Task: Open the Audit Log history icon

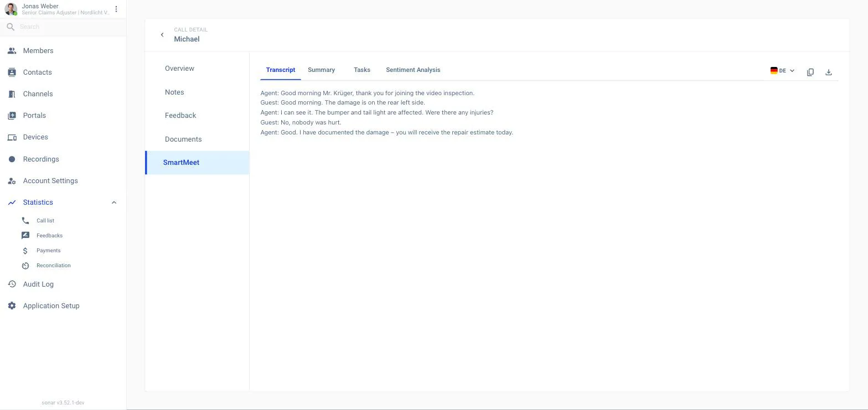Action: 12,284
